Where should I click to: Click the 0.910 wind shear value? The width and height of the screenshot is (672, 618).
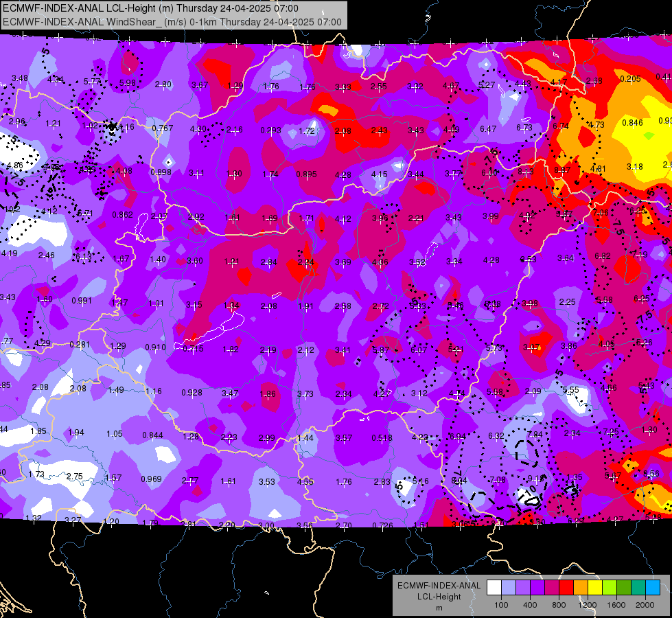pos(155,347)
